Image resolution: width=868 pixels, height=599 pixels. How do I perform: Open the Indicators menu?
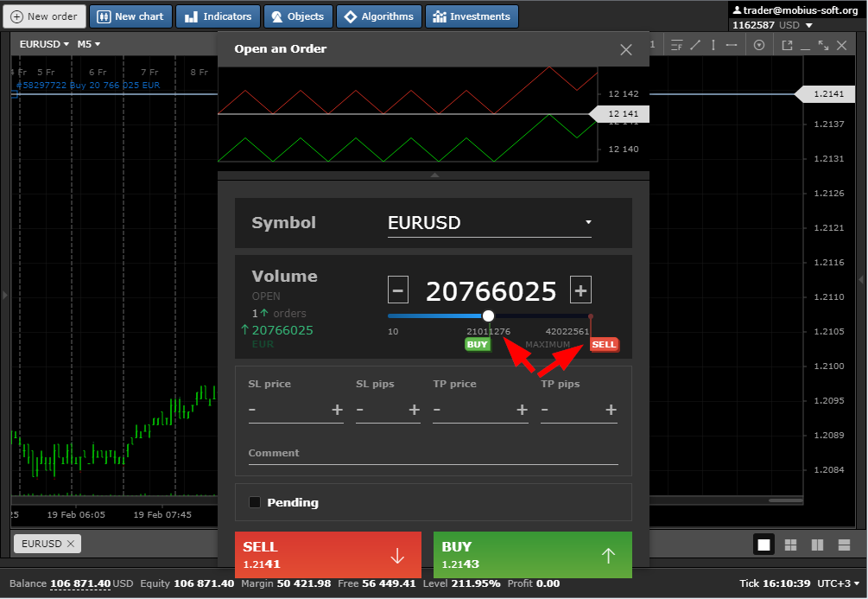point(219,16)
